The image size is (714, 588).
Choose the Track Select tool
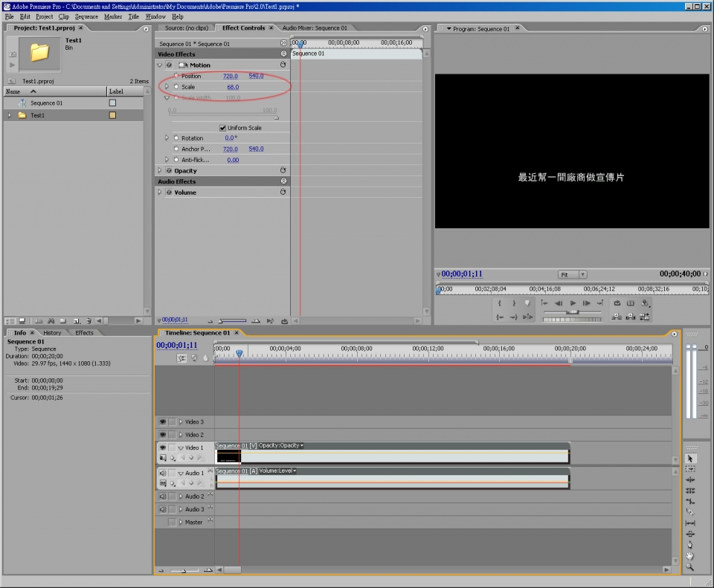(x=690, y=469)
